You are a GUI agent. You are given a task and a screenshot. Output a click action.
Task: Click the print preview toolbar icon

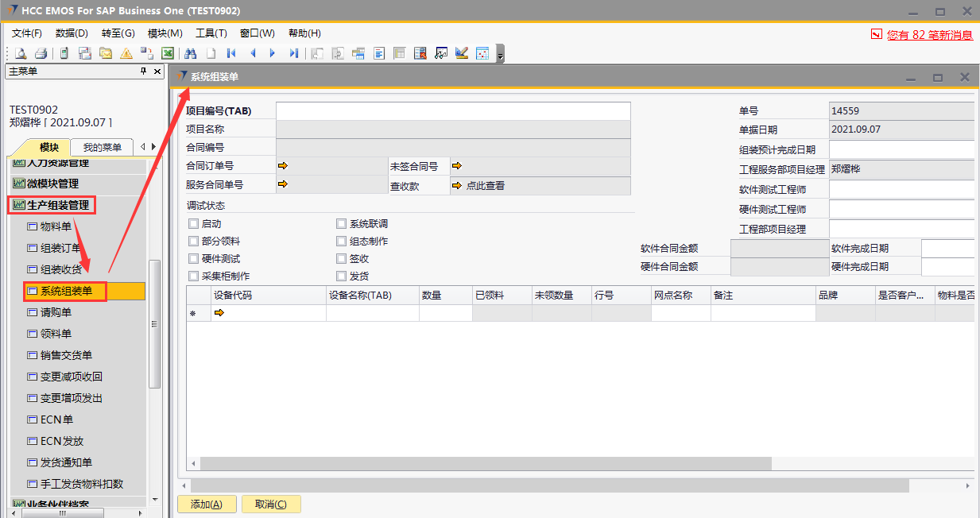21,53
